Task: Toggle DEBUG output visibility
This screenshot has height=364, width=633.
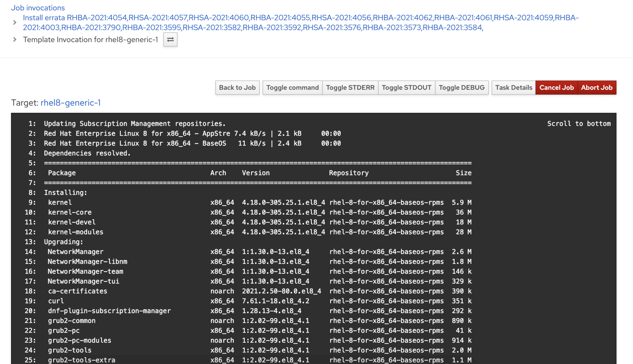Action: [461, 88]
